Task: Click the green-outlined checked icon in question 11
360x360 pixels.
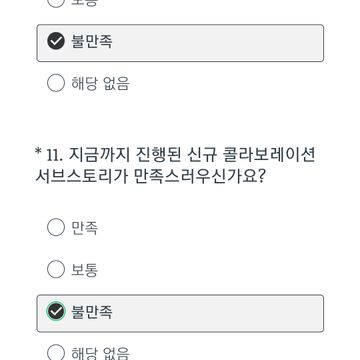Action: [x=56, y=312]
